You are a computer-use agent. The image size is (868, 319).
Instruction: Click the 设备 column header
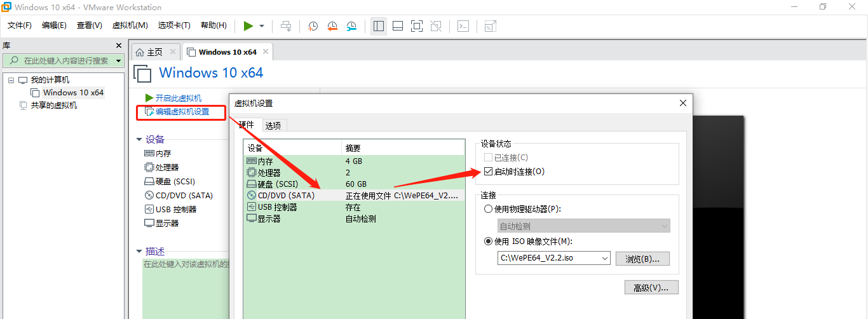pyautogui.click(x=292, y=148)
